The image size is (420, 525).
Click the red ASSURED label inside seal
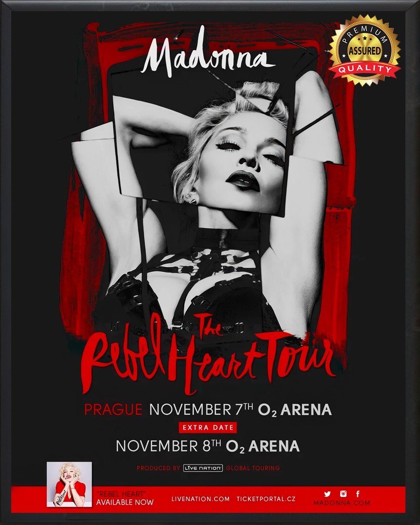(365, 51)
